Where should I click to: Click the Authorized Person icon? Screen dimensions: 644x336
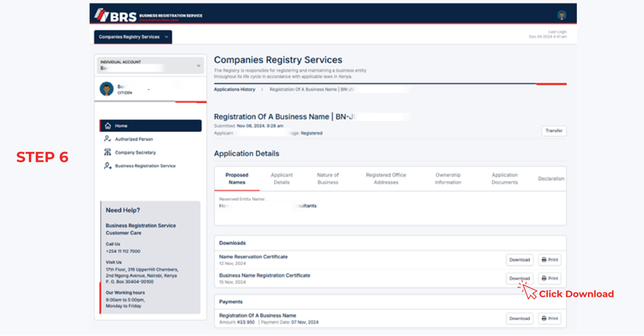(x=108, y=139)
